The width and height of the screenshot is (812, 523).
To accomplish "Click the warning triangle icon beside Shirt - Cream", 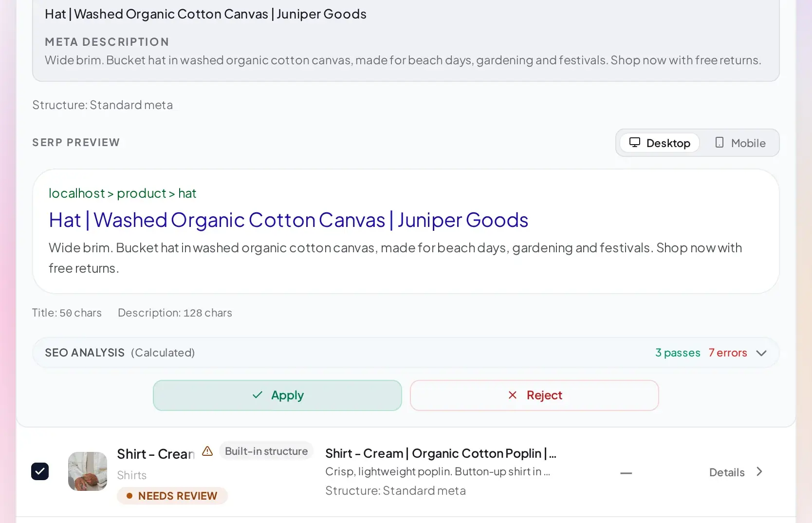I will [207, 451].
